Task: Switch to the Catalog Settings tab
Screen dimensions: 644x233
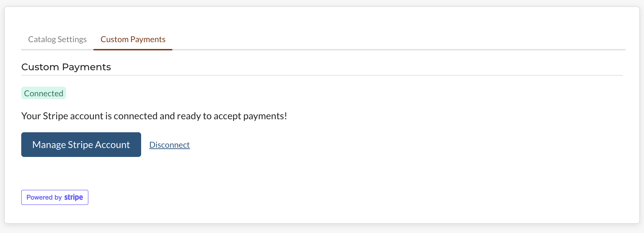Action: pyautogui.click(x=57, y=39)
